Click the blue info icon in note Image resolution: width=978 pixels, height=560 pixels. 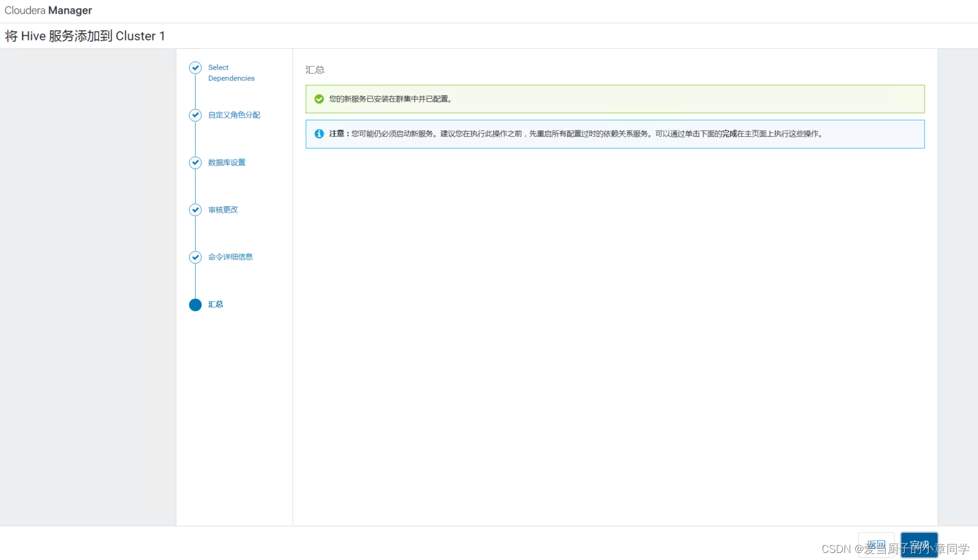pos(319,134)
